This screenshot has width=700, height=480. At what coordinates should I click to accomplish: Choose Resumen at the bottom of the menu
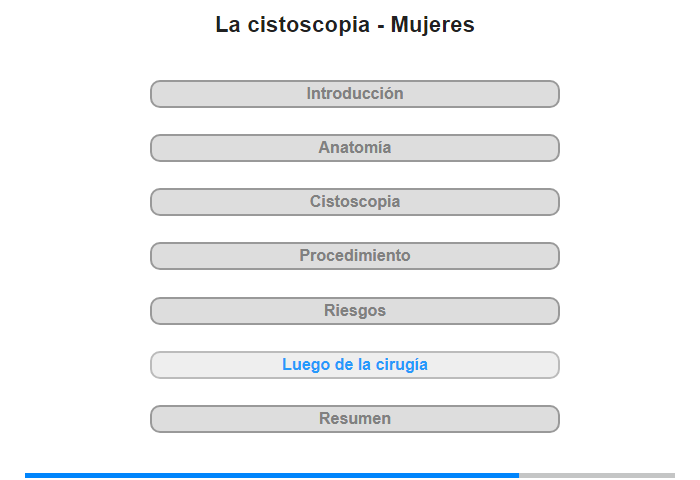(354, 419)
